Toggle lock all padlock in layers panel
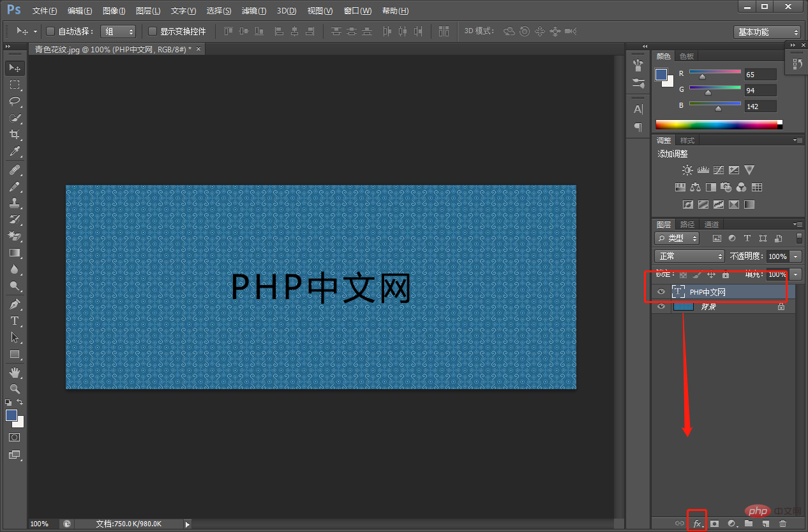The image size is (808, 532). click(726, 275)
